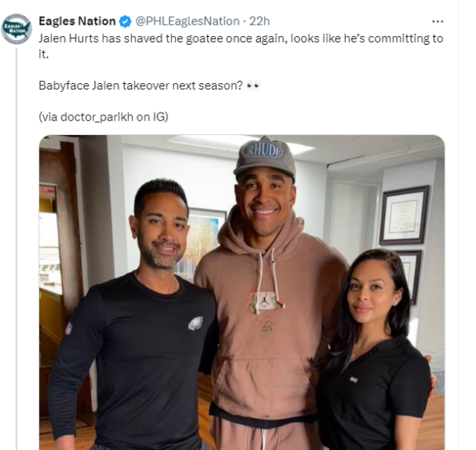Open the attached tweet photo
Viewport: 476px width, 450px height.
(242, 293)
